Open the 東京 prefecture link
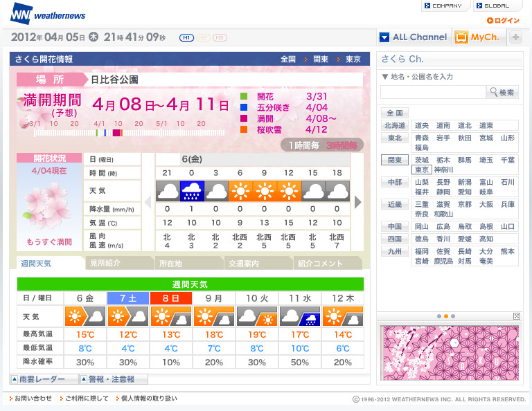 (x=421, y=170)
